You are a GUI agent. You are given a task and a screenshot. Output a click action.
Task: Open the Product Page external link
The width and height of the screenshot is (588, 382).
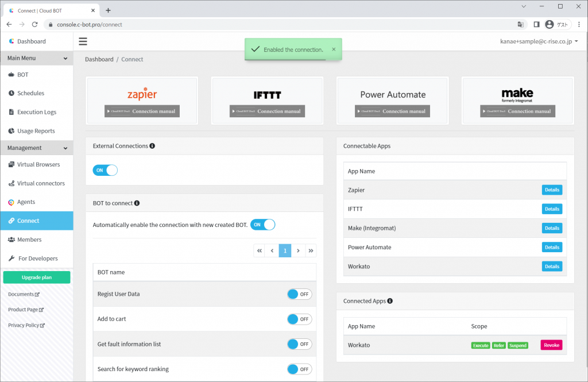tap(26, 310)
